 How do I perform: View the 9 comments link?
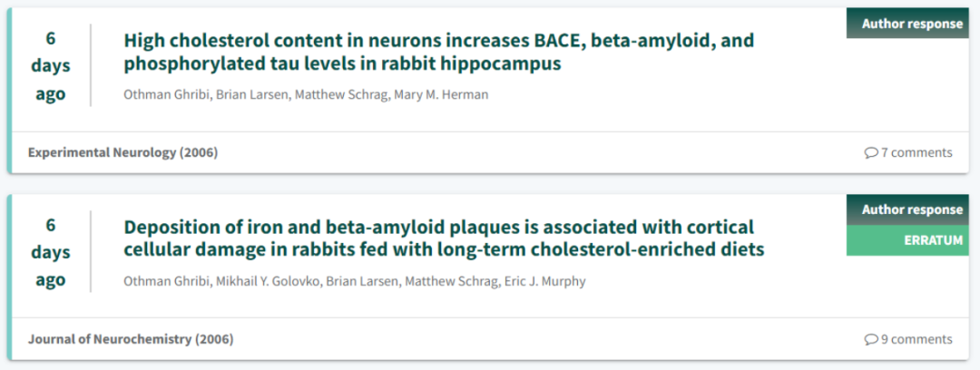(x=908, y=339)
